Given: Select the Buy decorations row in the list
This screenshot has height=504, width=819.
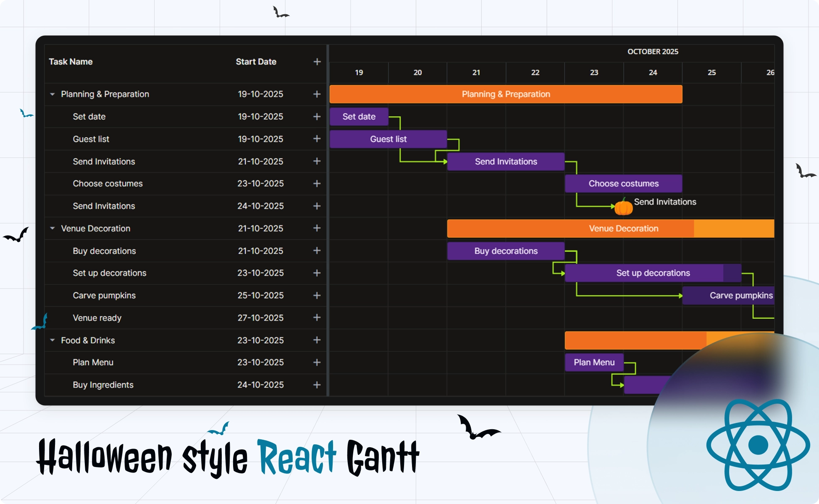Looking at the screenshot, I should (104, 251).
